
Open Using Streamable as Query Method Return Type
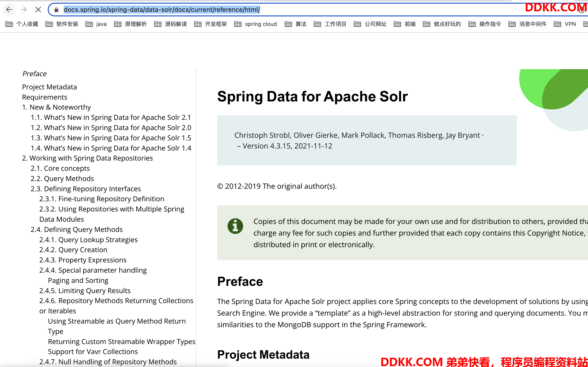[117, 326]
